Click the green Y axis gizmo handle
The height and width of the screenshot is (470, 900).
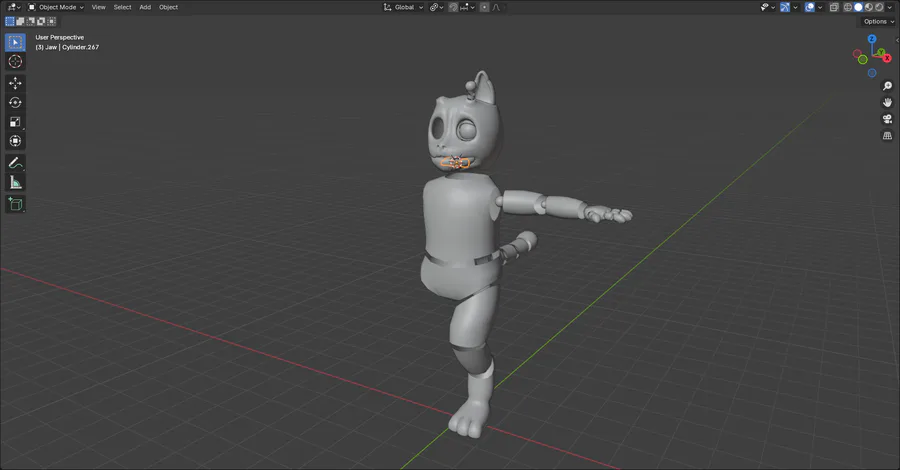(880, 52)
